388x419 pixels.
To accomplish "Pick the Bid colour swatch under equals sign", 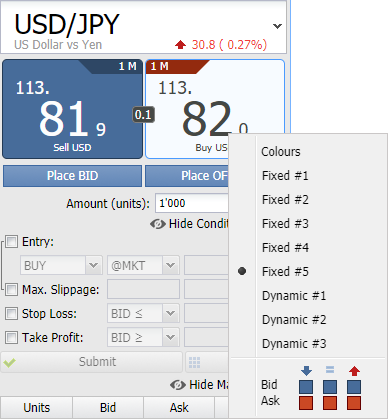I will coord(330,387).
